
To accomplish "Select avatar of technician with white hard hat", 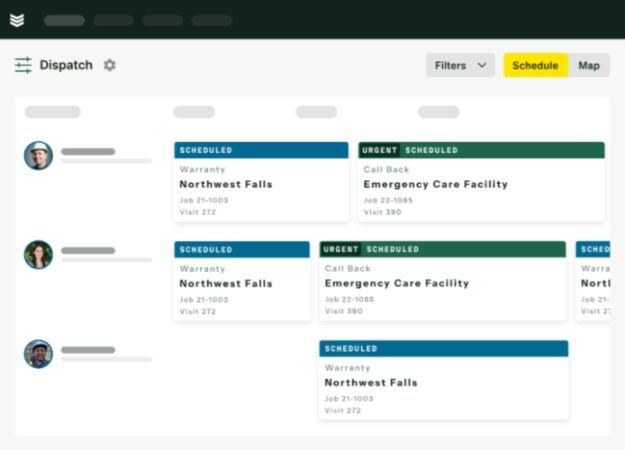I will click(x=38, y=155).
